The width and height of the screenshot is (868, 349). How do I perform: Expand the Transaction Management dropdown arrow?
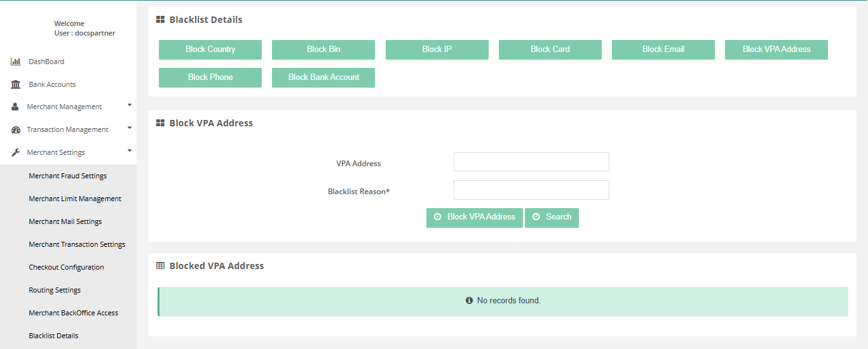pyautogui.click(x=130, y=128)
